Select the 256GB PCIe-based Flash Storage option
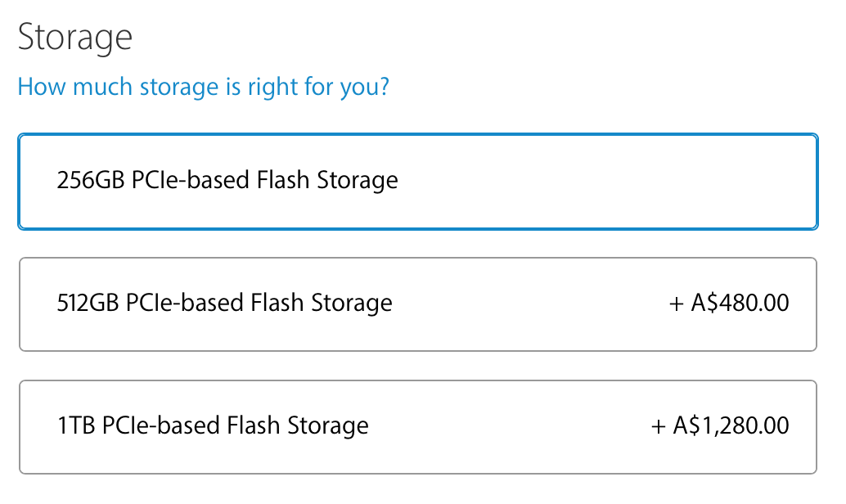846x504 pixels. 417,181
